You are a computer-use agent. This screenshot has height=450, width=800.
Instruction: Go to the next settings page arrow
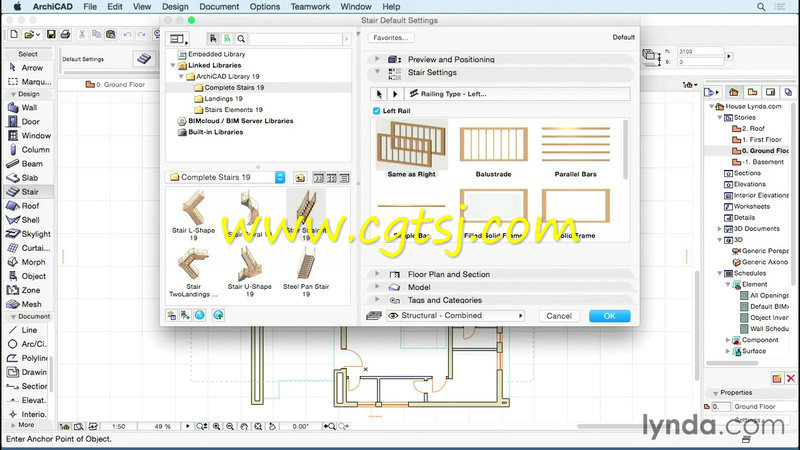(x=395, y=94)
